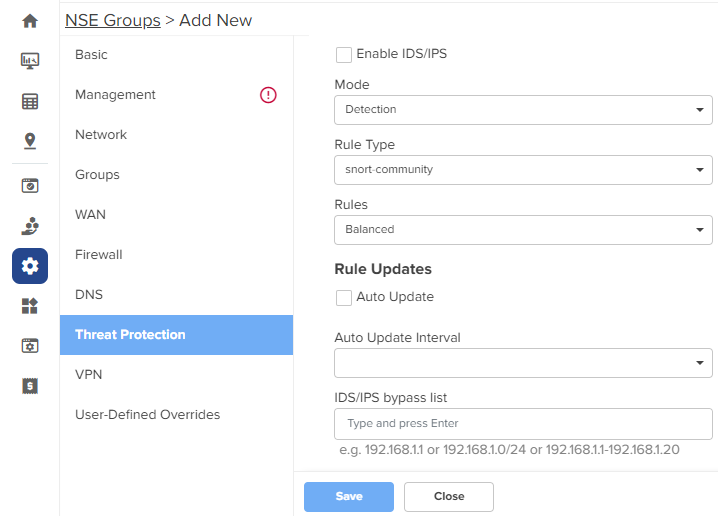
Task: Open the monitoring dashboard icon
Action: (x=30, y=60)
